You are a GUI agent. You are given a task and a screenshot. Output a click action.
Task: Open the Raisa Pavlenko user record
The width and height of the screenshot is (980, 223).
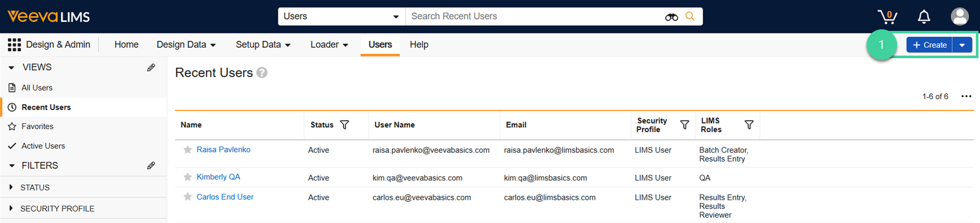223,149
